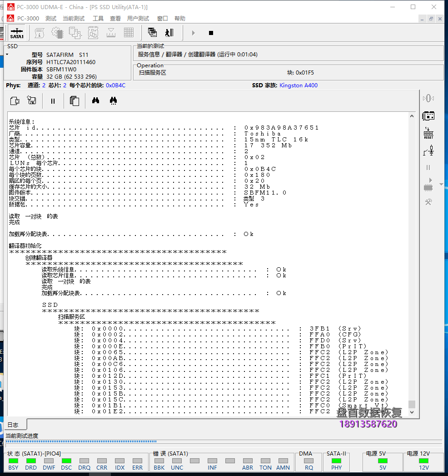
Task: Click the binoculars search icon
Action: 95,100
